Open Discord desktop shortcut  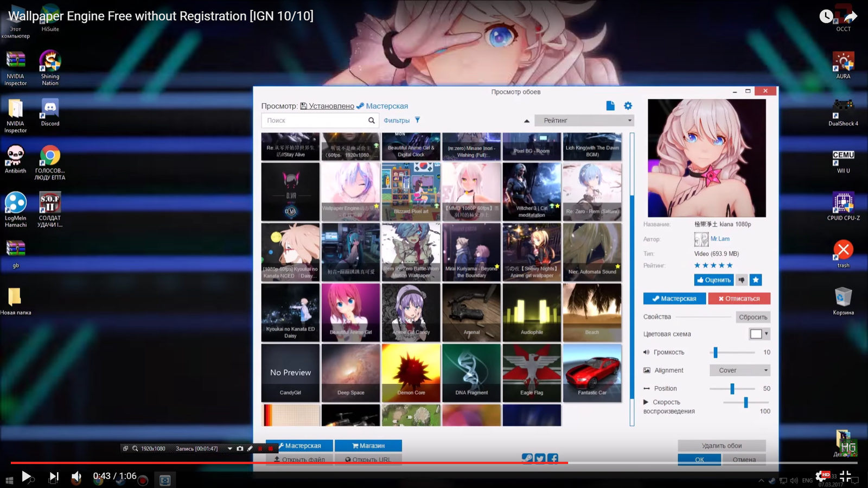click(x=50, y=112)
